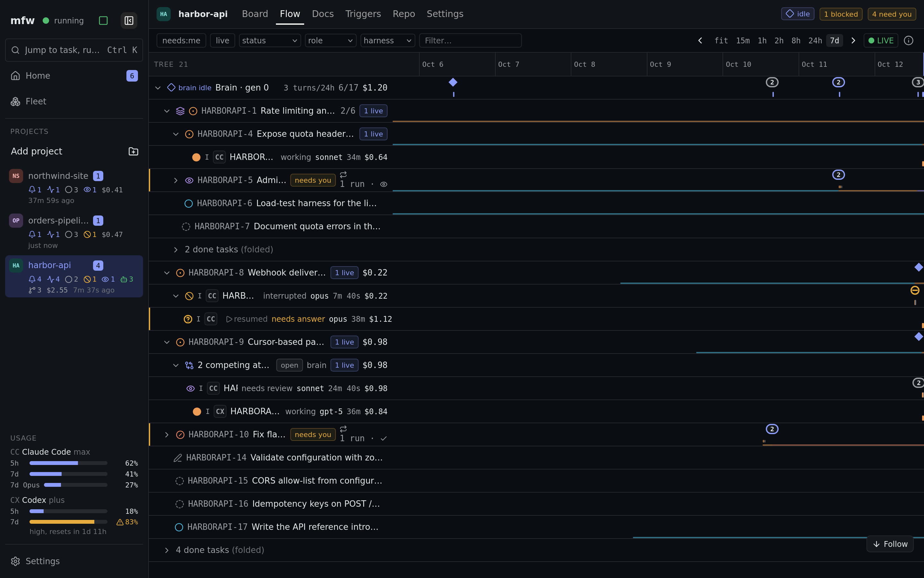Click the CX harness badge on gpt-5 run

point(220,412)
